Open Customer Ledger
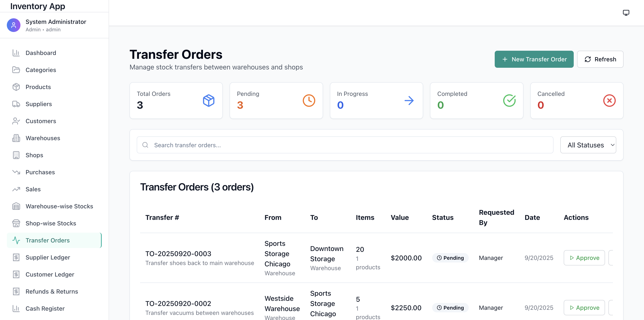Viewport: 644px width, 320px height. tap(54, 274)
